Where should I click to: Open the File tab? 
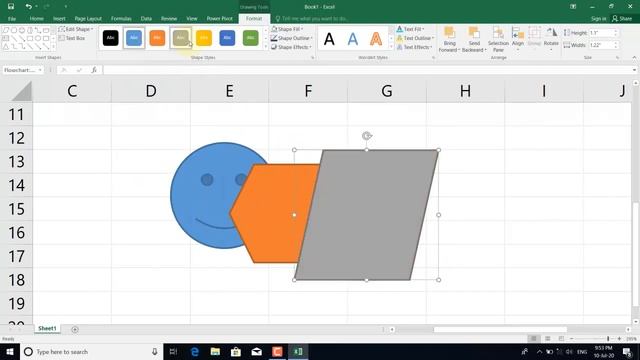point(12,18)
